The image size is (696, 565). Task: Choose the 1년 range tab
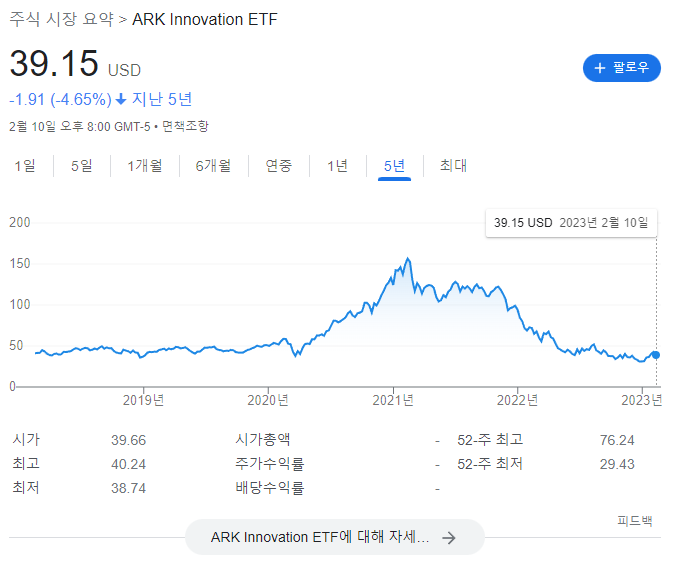pos(337,166)
